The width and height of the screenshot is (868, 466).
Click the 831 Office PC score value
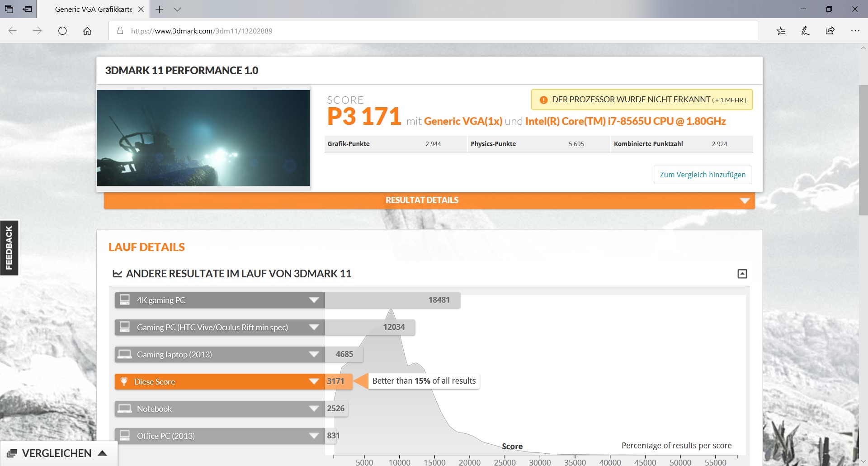[x=333, y=436]
